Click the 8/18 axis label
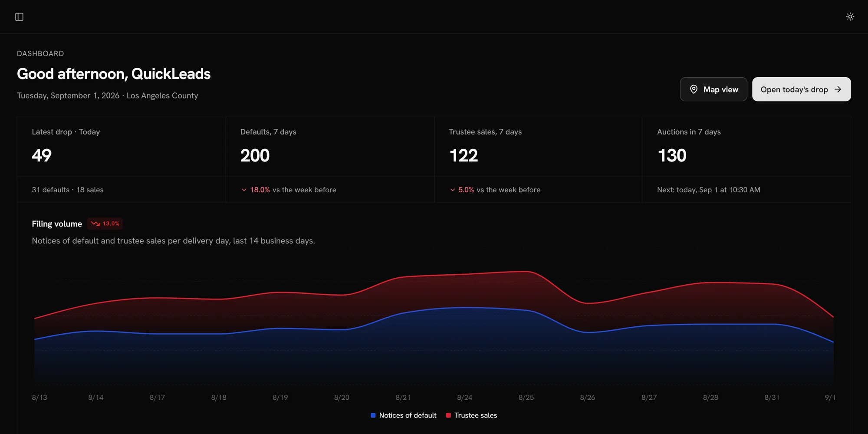This screenshot has height=434, width=868. pyautogui.click(x=219, y=398)
